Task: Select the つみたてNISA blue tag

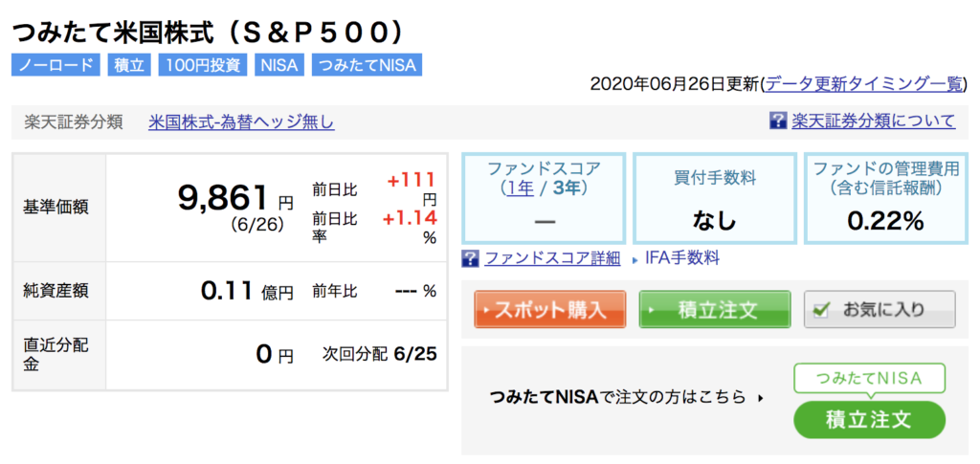Action: click(367, 65)
